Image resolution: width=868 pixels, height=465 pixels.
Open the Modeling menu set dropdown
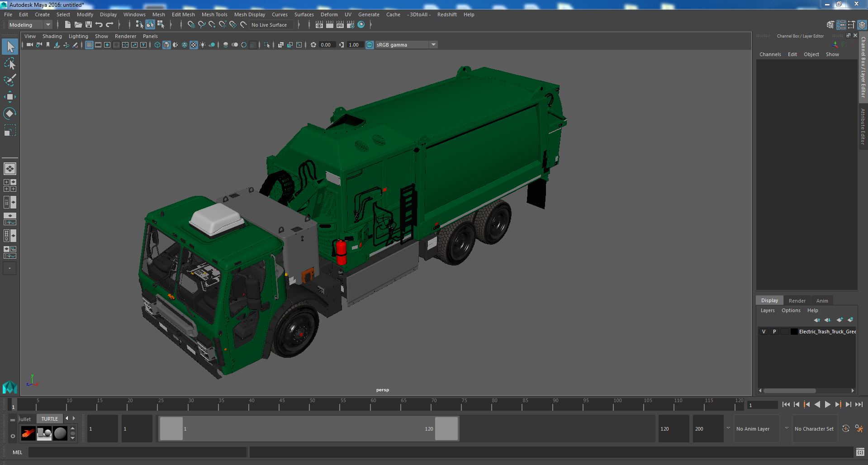[x=30, y=25]
